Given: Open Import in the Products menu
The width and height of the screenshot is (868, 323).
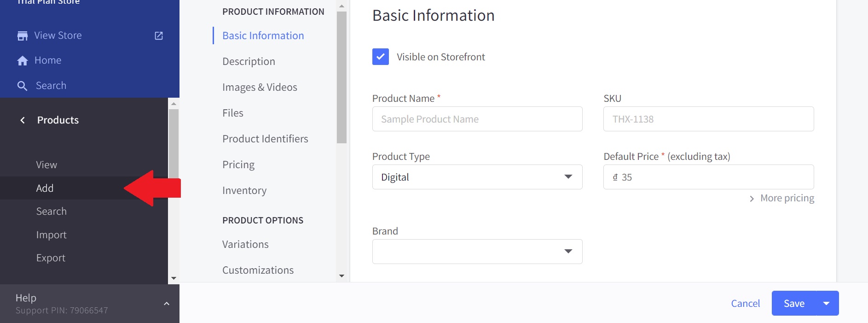Looking at the screenshot, I should point(51,235).
